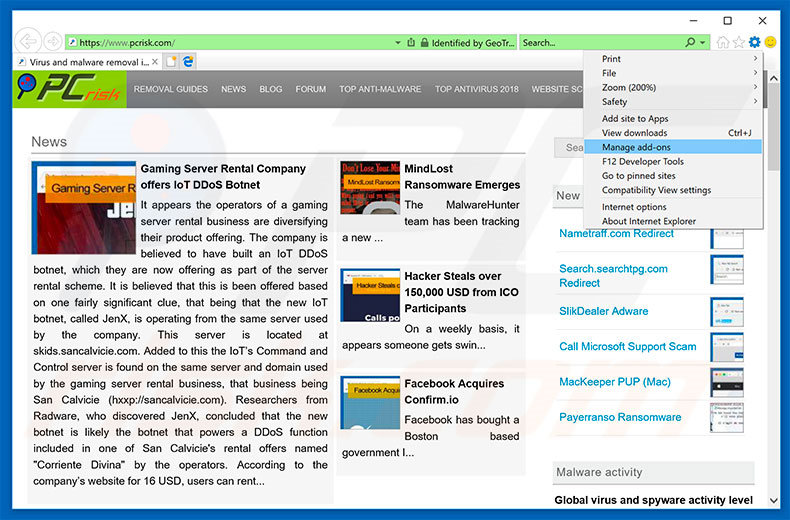This screenshot has width=790, height=520.
Task: Open Facebook Acquires Confirm.io headline
Action: tap(454, 392)
